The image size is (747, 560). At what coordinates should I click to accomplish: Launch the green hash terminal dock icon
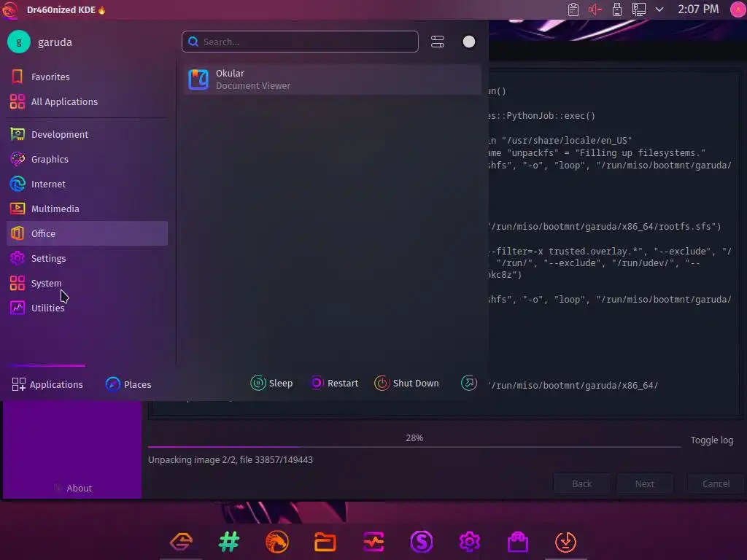coord(229,542)
